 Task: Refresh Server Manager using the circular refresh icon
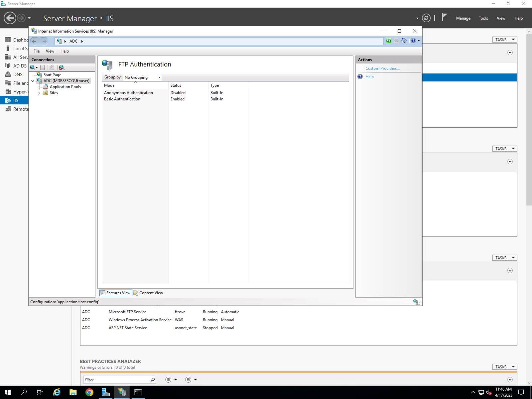pos(426,18)
